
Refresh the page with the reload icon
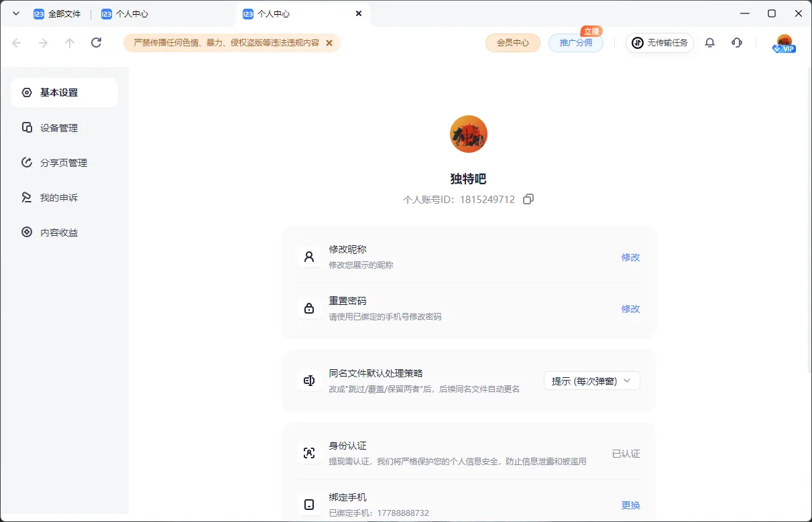[x=96, y=43]
